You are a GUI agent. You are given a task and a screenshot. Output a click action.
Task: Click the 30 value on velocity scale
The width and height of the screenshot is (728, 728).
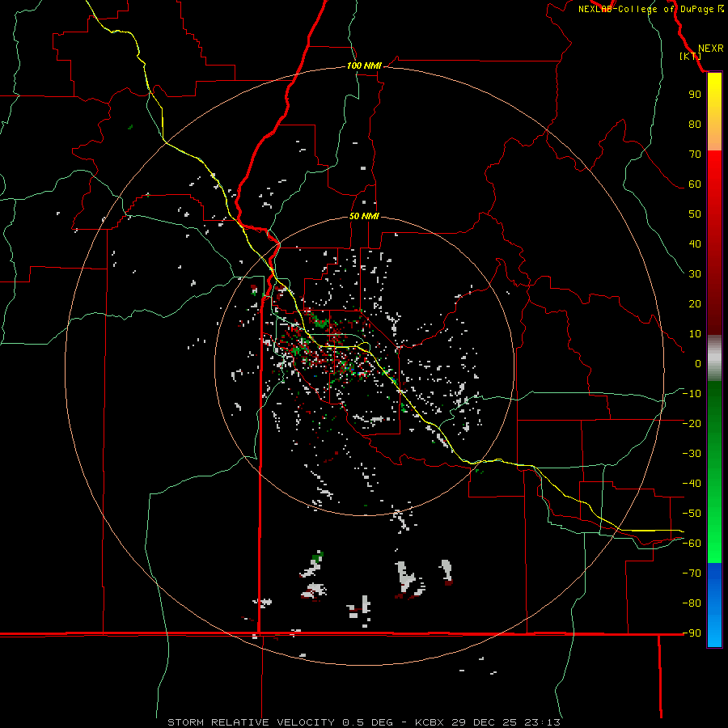pos(695,274)
